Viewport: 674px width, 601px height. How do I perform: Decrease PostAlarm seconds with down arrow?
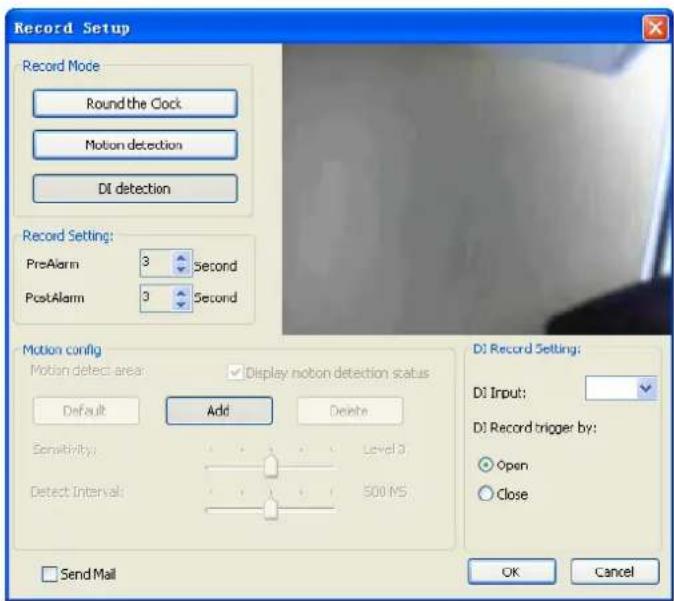(181, 304)
